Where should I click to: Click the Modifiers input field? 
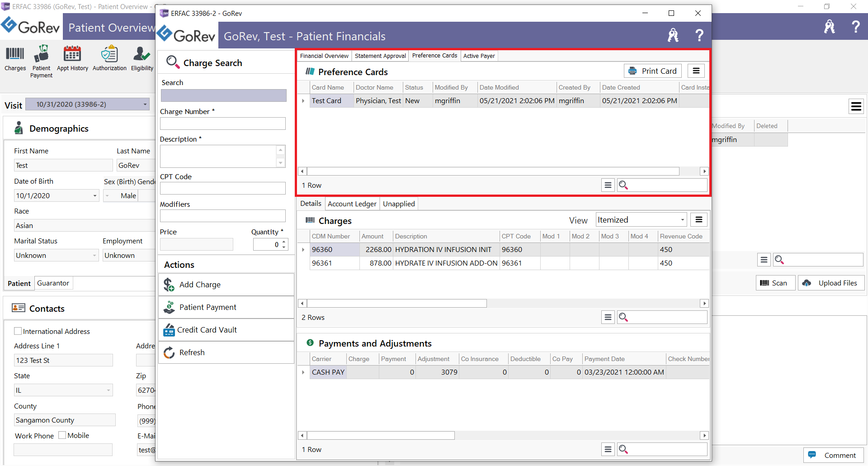223,216
